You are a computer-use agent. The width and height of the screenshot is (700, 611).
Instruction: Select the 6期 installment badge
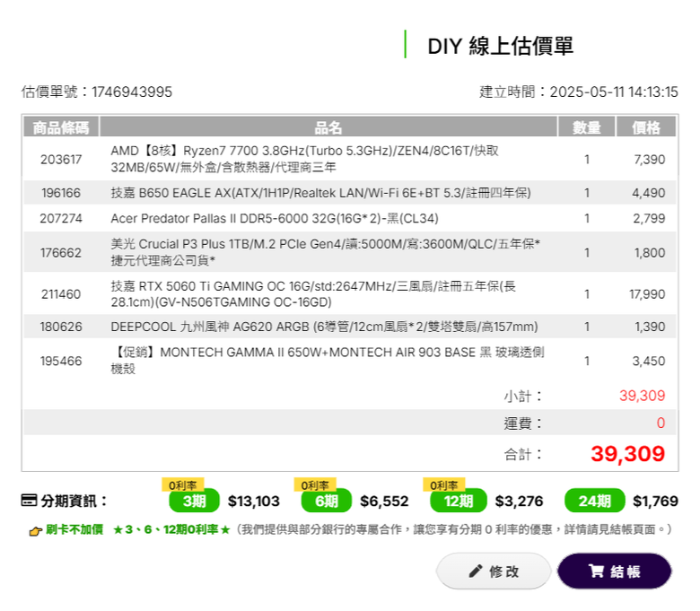[327, 501]
